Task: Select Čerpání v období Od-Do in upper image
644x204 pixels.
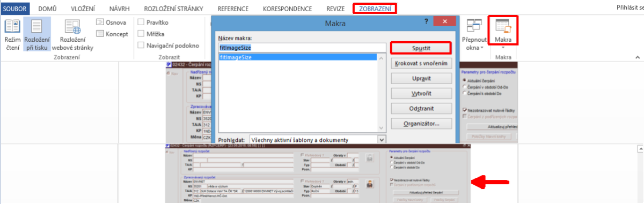Action: point(465,86)
